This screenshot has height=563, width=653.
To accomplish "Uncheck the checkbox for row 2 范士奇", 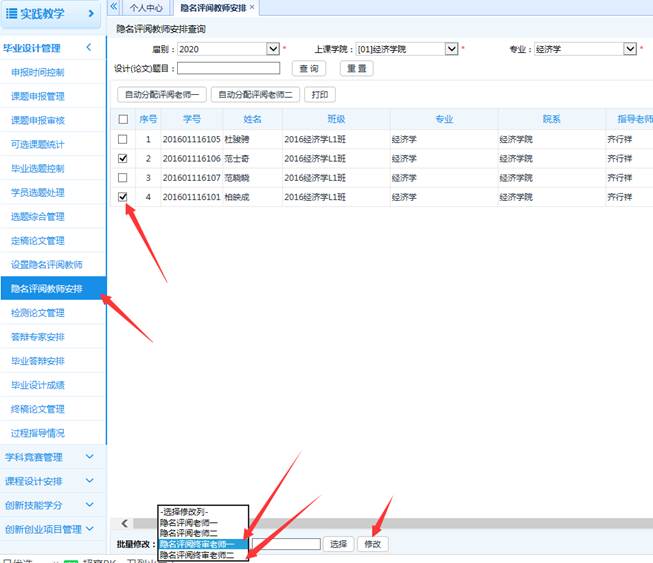I will [x=123, y=158].
